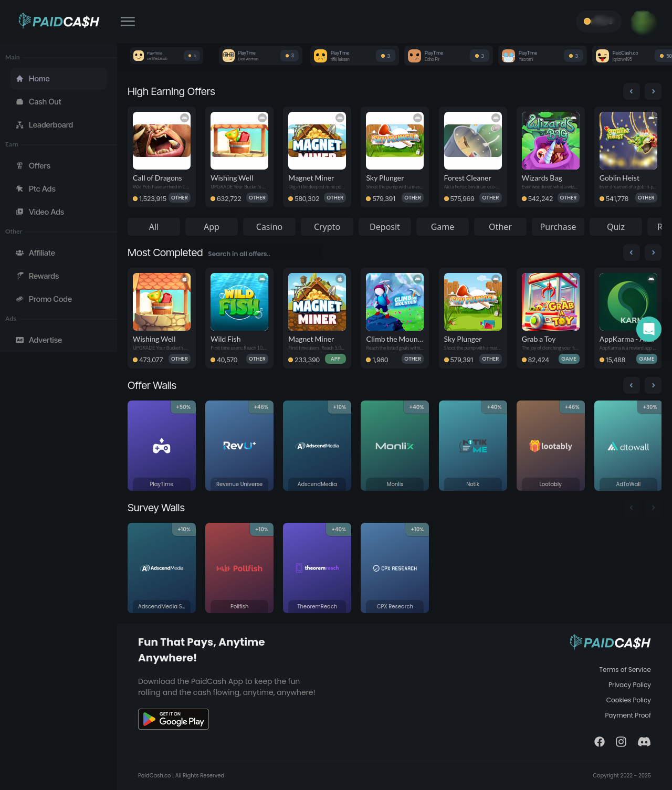This screenshot has height=790, width=672.
Task: Open Forest Cleaner offer thumbnail
Action: [x=473, y=141]
